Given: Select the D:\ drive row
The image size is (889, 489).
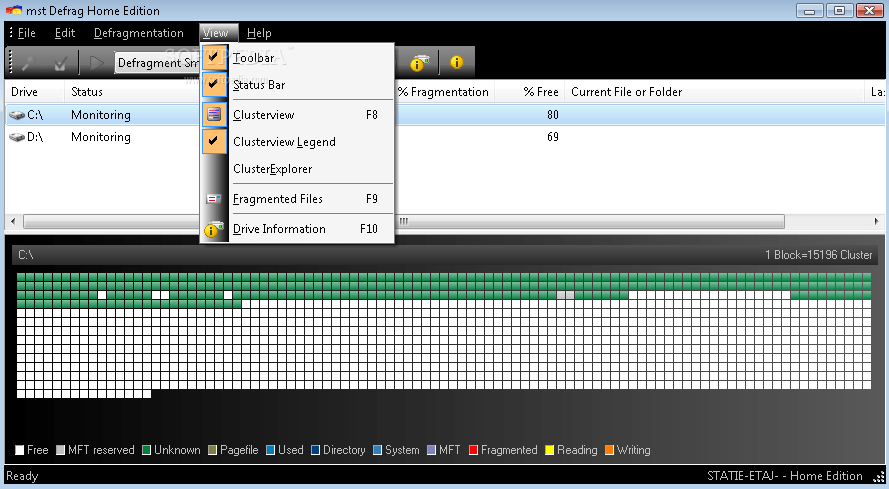Looking at the screenshot, I should [x=445, y=137].
